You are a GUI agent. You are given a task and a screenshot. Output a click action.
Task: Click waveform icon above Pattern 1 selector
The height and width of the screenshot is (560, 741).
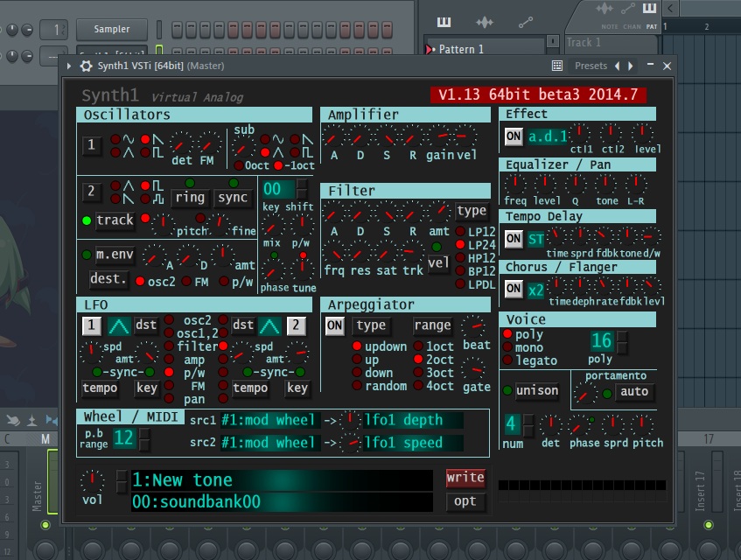click(485, 22)
